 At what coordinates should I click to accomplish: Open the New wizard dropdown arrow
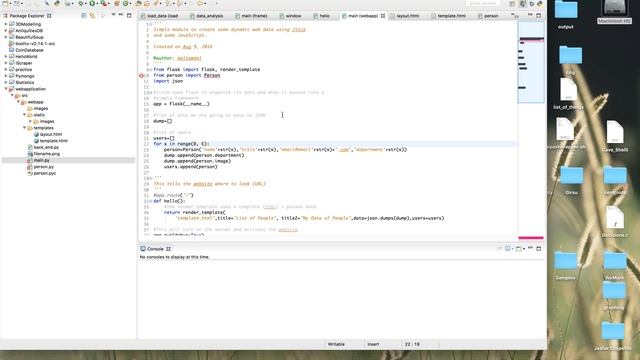point(10,3)
